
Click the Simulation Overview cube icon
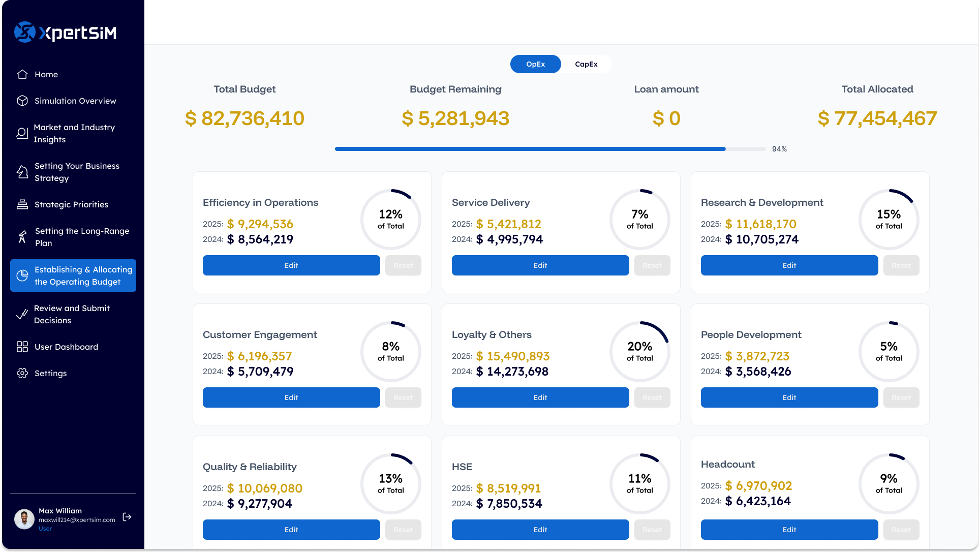[22, 101]
